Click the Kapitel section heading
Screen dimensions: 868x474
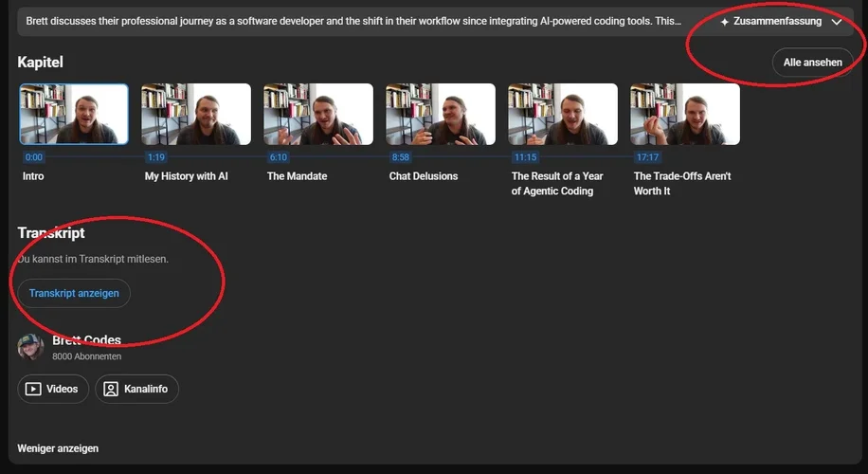tap(40, 62)
